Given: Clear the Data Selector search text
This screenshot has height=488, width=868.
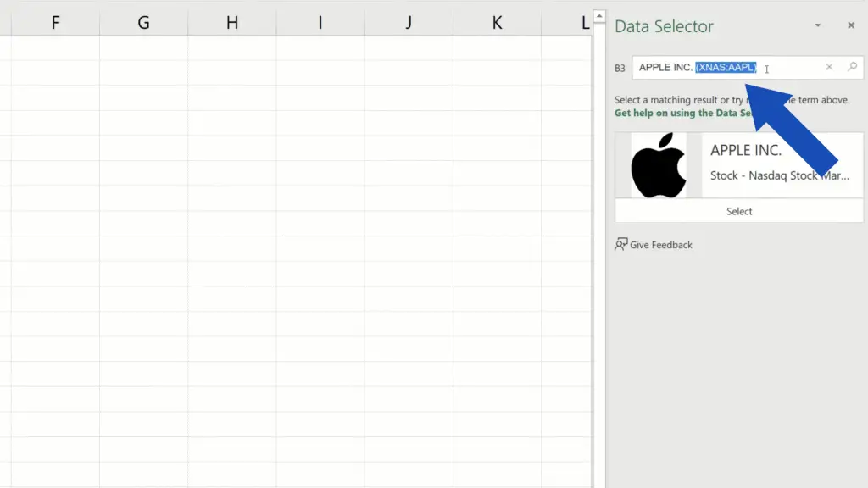Looking at the screenshot, I should point(829,67).
